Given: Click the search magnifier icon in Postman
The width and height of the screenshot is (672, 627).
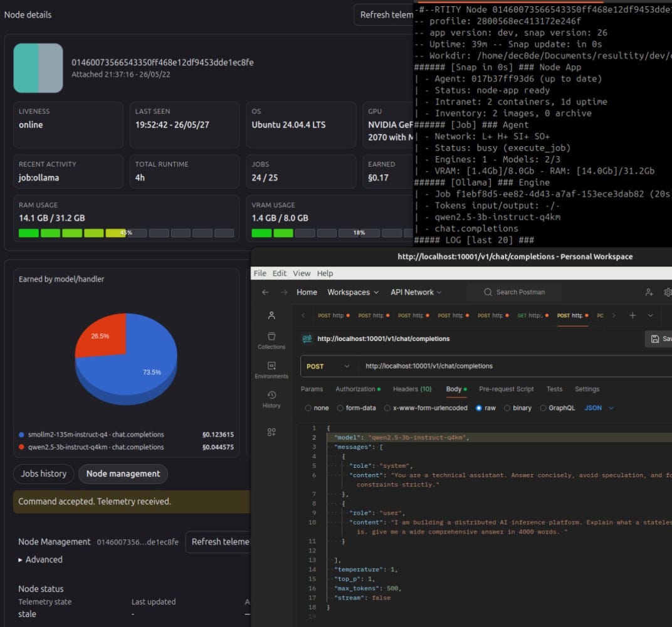Looking at the screenshot, I should pyautogui.click(x=488, y=292).
